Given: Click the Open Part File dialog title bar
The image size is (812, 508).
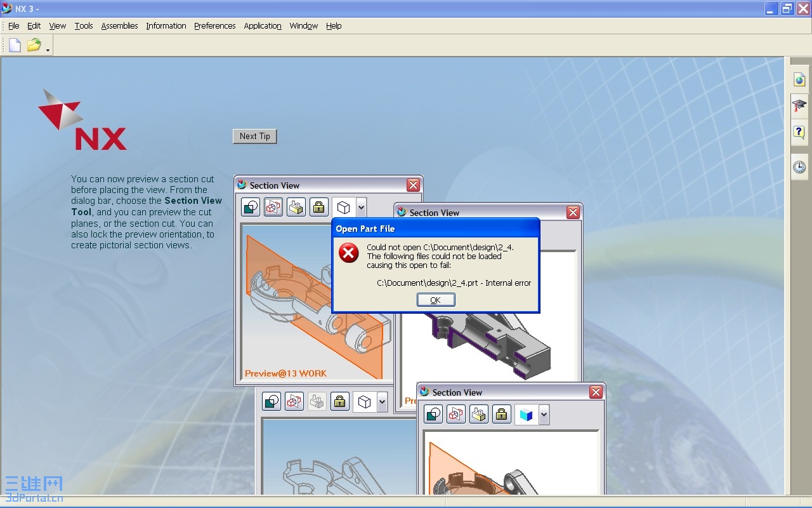Looking at the screenshot, I should 436,229.
